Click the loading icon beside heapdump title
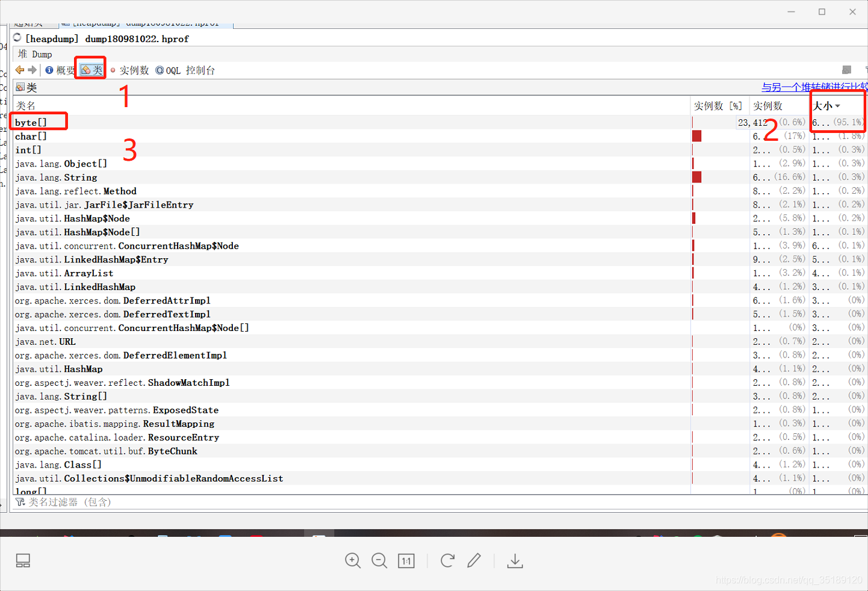This screenshot has height=591, width=868. click(x=17, y=38)
